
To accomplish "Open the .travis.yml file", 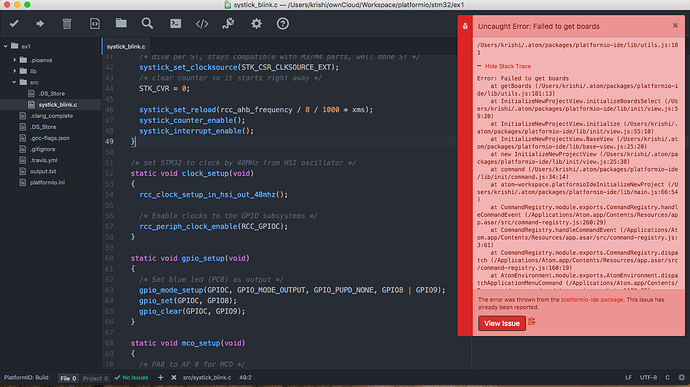I will [x=44, y=160].
